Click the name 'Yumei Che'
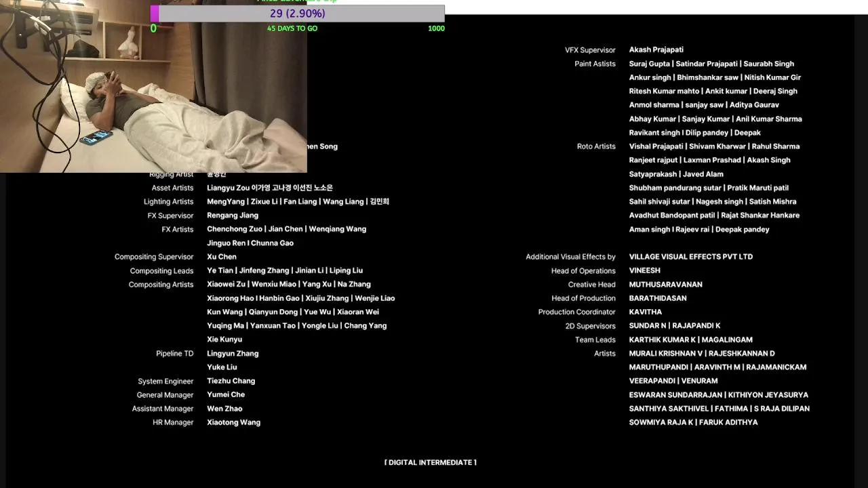This screenshot has width=868, height=488. point(226,394)
